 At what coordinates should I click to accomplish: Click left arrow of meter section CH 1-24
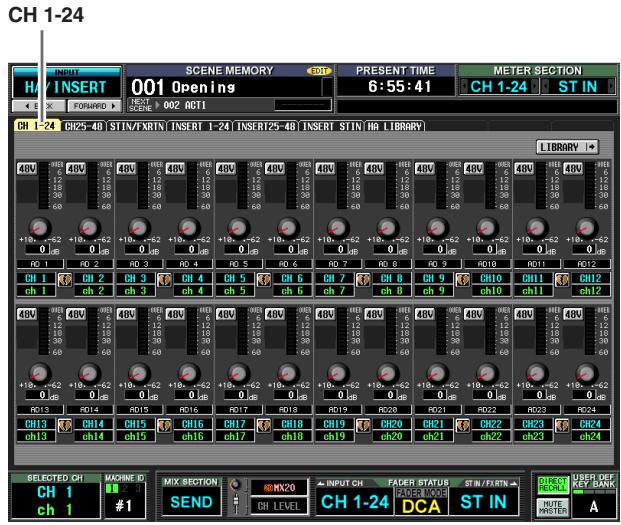click(464, 86)
